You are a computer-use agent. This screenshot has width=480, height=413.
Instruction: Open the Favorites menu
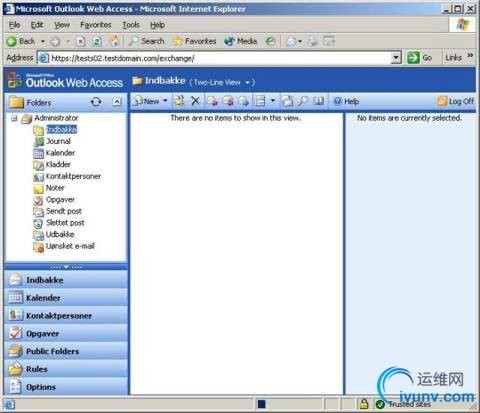96,25
